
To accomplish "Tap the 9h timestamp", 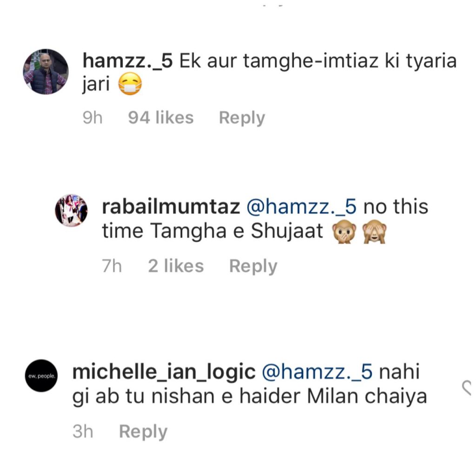I will (x=93, y=118).
